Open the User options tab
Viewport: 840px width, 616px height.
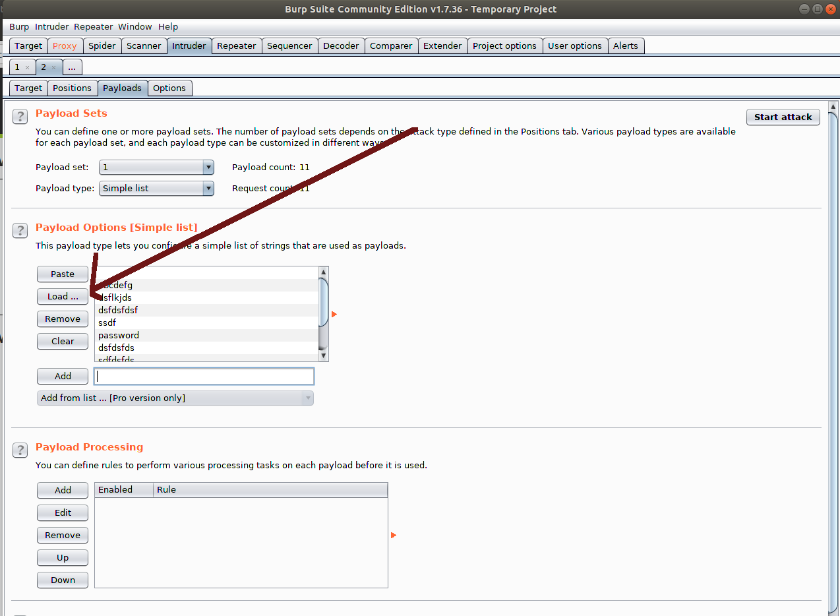575,46
